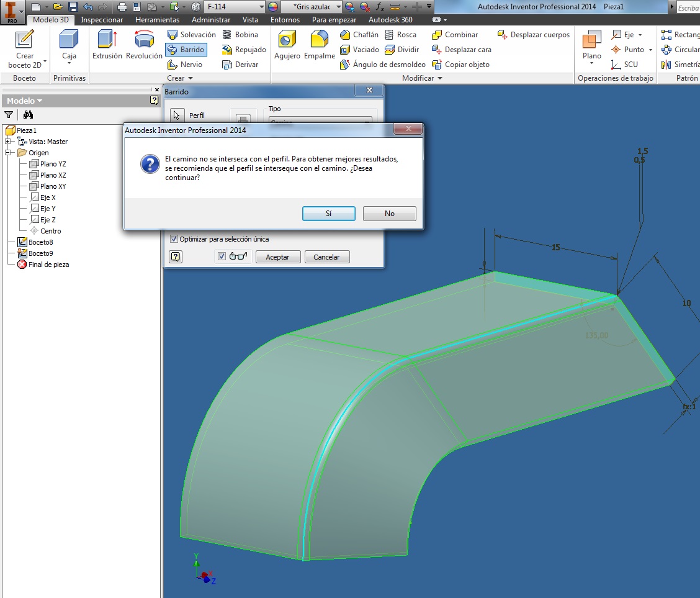
Task: Expand the Caja primitives dropdown
Action: 69,63
